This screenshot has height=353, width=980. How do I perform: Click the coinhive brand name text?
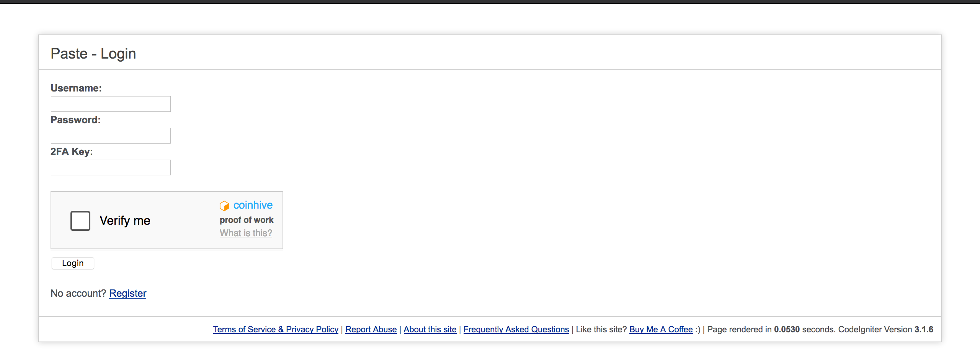253,205
